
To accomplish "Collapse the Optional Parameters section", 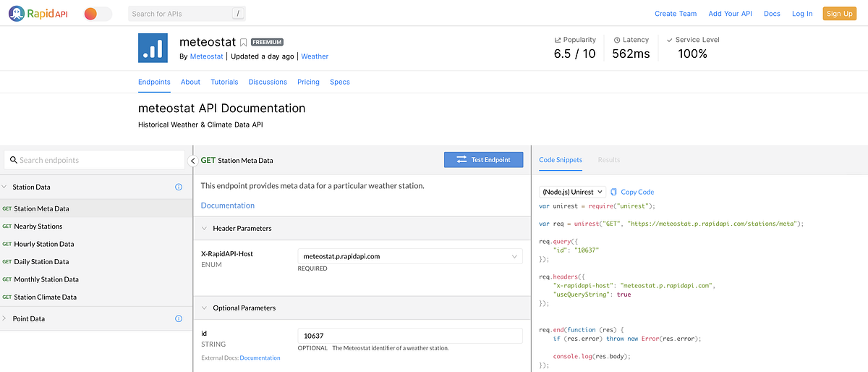I will coord(204,308).
